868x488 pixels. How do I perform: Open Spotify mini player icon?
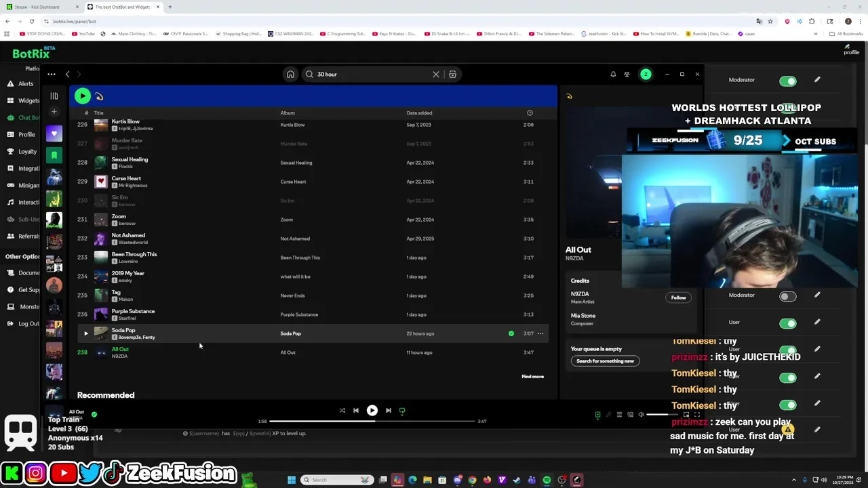[686, 415]
